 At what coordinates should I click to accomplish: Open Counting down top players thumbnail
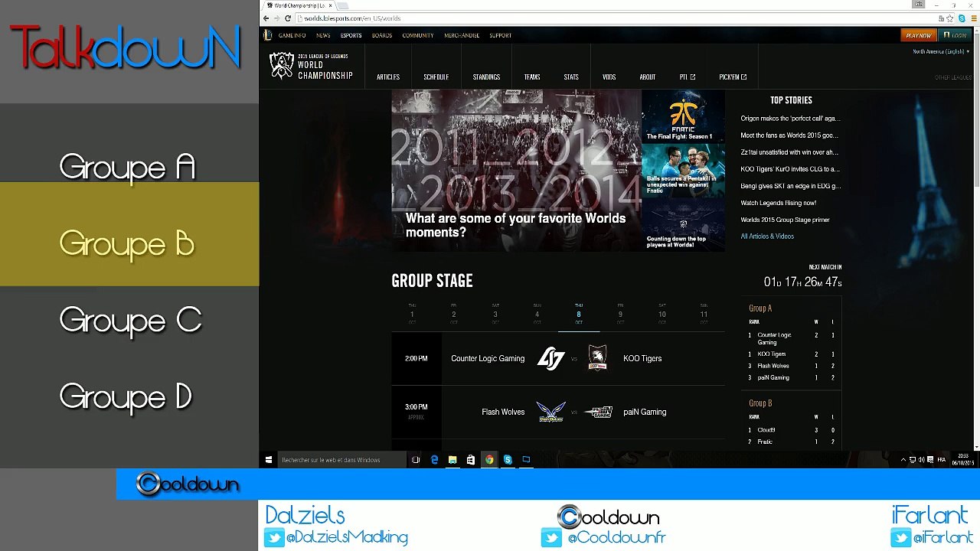click(683, 225)
